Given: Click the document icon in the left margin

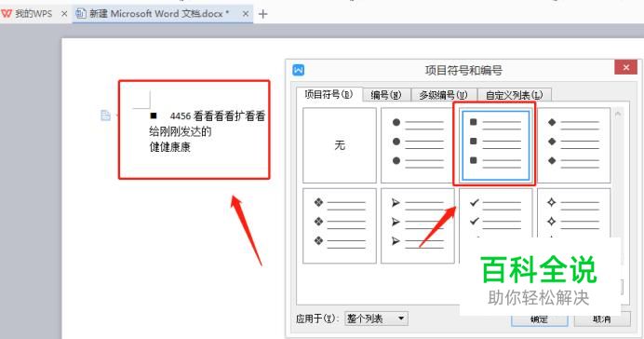Looking at the screenshot, I should [x=105, y=115].
